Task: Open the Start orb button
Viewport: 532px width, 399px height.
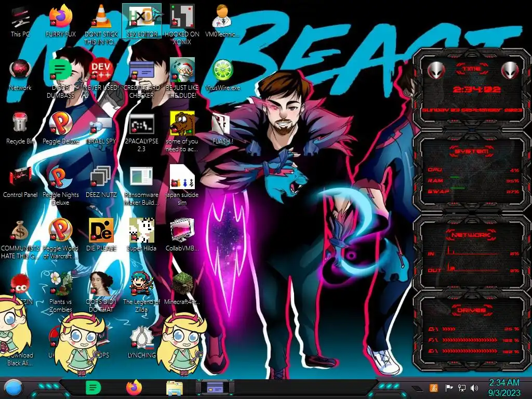Action: pos(13,388)
